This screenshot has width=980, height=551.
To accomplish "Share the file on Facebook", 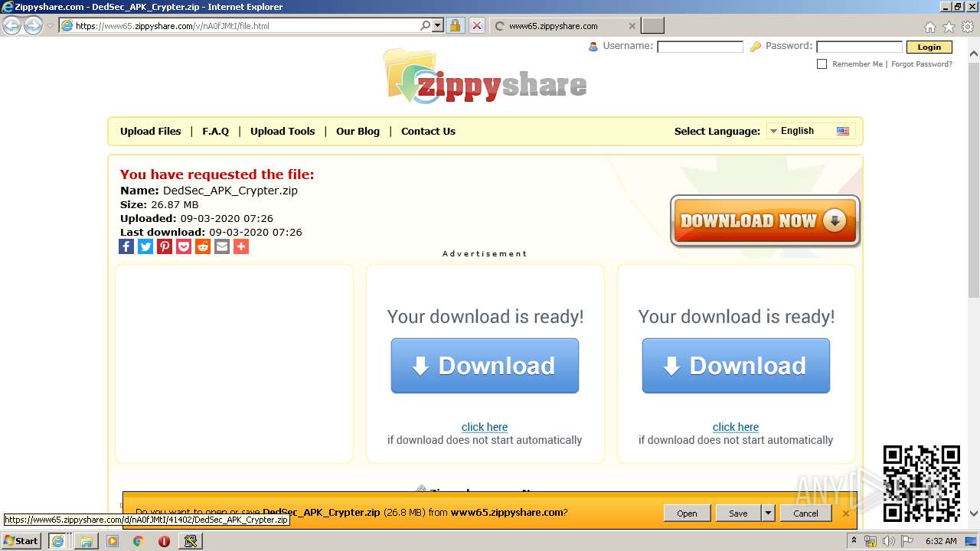I will point(126,246).
